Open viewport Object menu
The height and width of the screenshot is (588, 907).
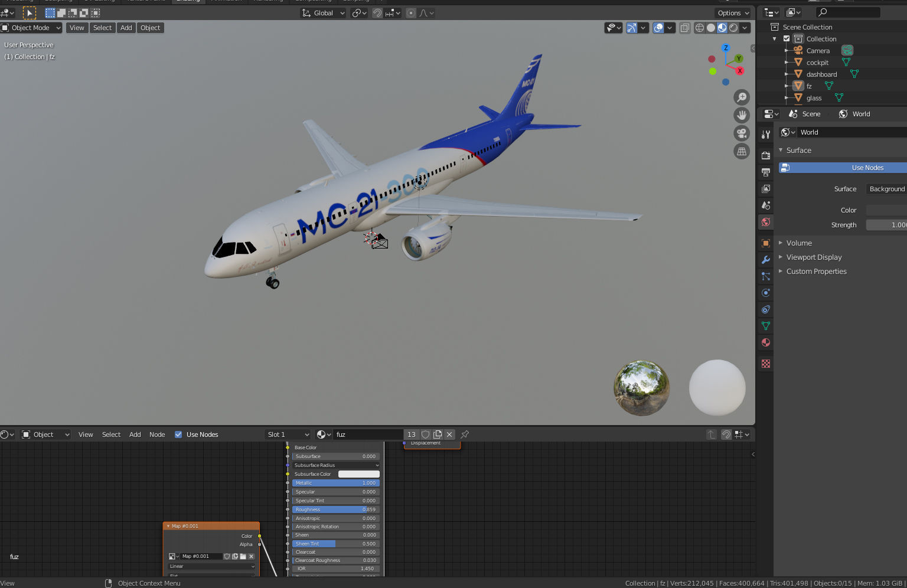(150, 28)
